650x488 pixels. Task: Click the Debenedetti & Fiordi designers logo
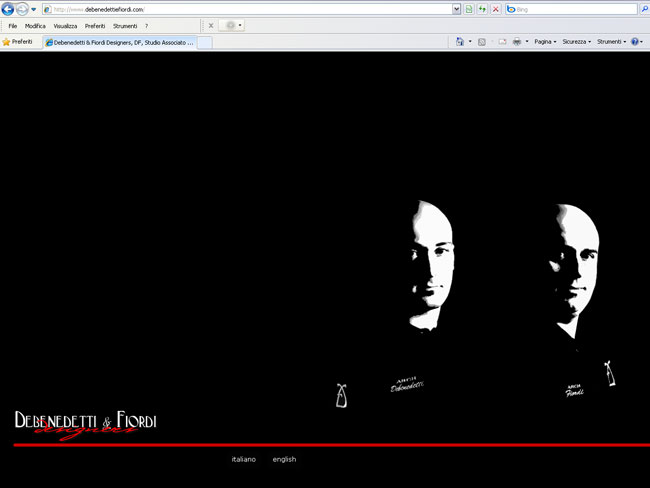point(86,425)
